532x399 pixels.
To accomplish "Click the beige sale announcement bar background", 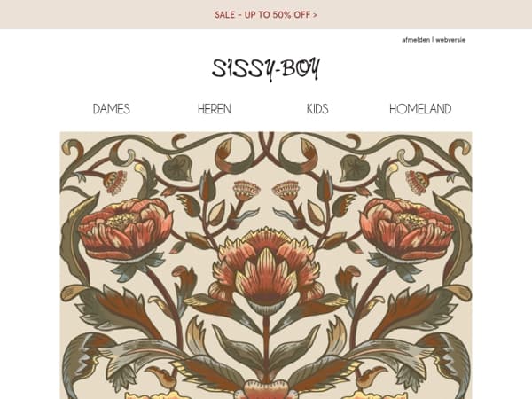I will click(x=102, y=14).
